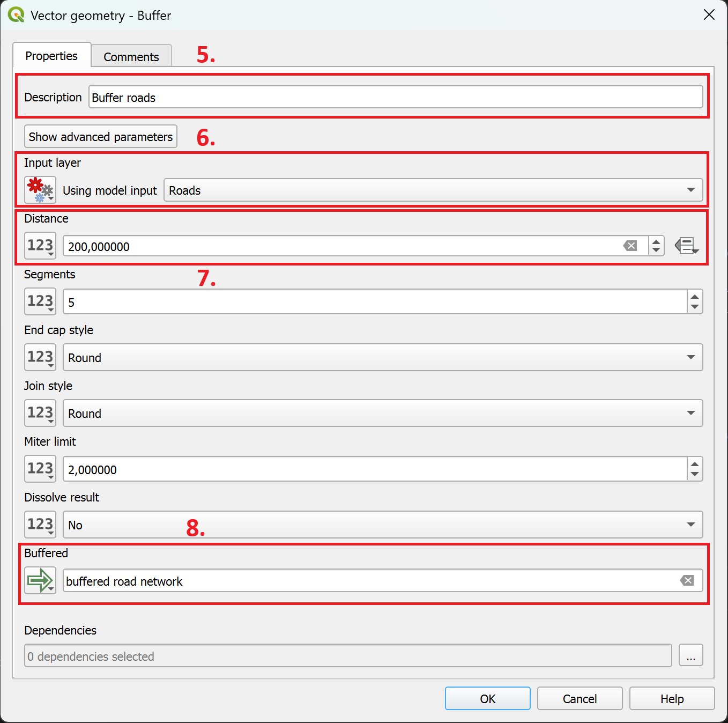Viewport: 728px width, 723px height.
Task: Expand the End cap style dropdown
Action: point(382,358)
